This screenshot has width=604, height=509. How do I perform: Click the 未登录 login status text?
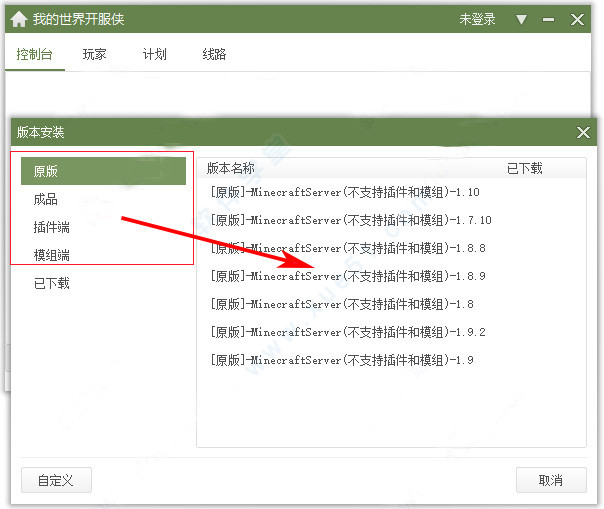pos(477,19)
